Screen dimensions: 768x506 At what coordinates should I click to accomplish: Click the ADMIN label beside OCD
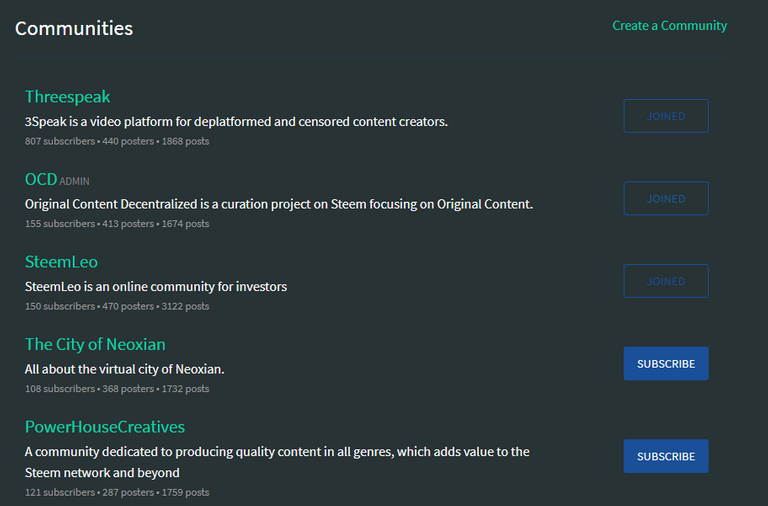click(76, 182)
